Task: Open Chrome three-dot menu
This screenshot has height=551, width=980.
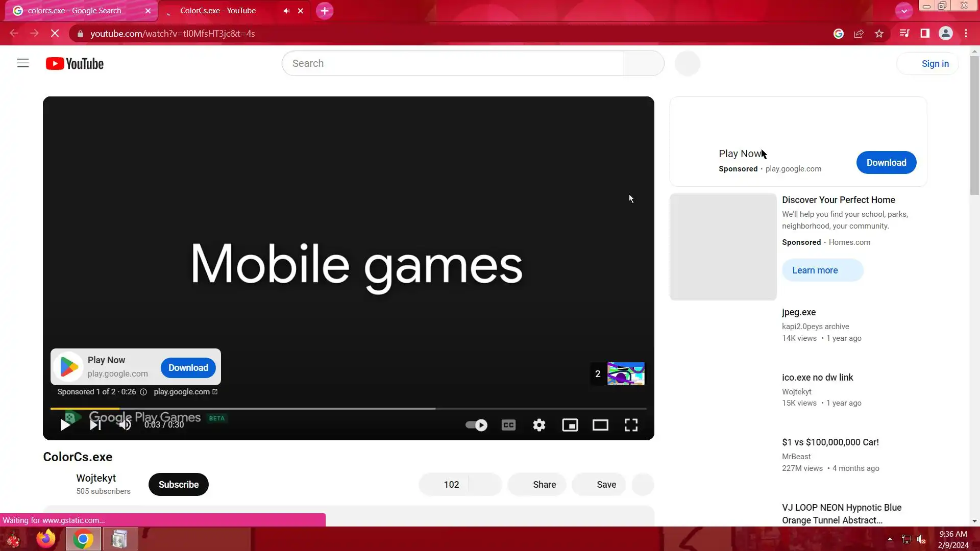Action: click(966, 34)
